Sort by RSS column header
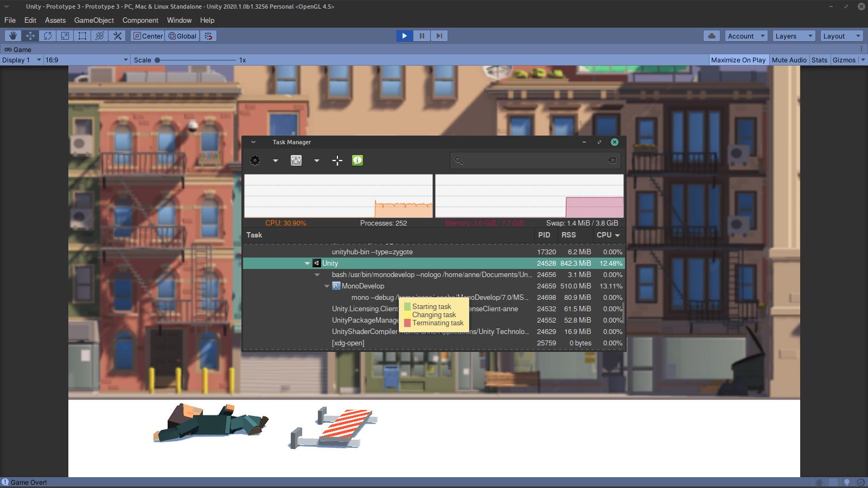Screen dimensions: 868x488 576,235
